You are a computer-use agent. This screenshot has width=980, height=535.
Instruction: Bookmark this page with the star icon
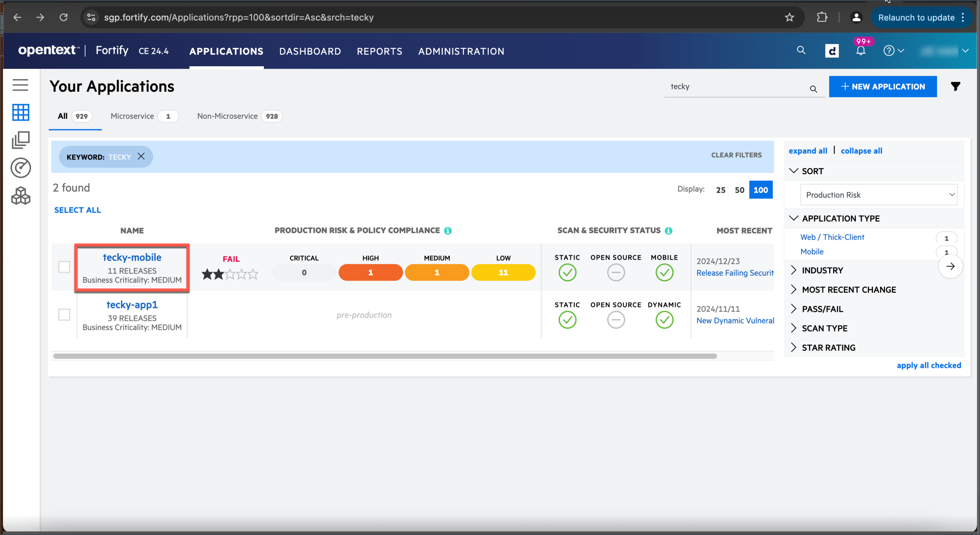[789, 17]
